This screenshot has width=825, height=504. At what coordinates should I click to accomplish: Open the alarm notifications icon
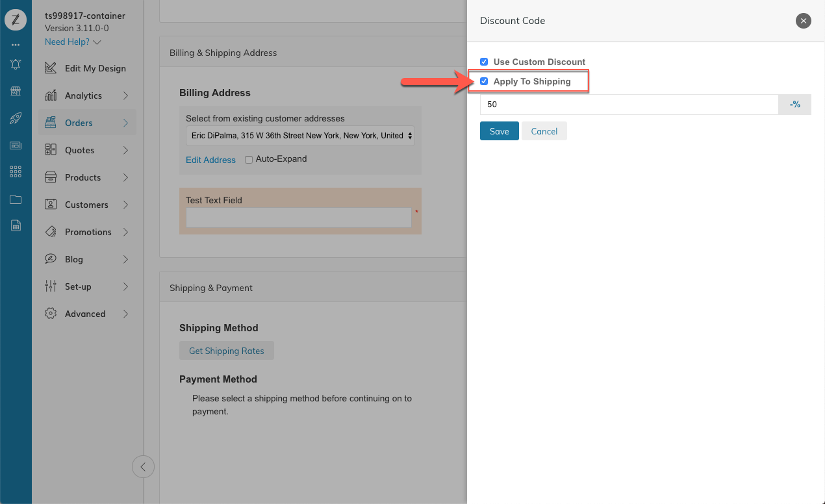16,64
